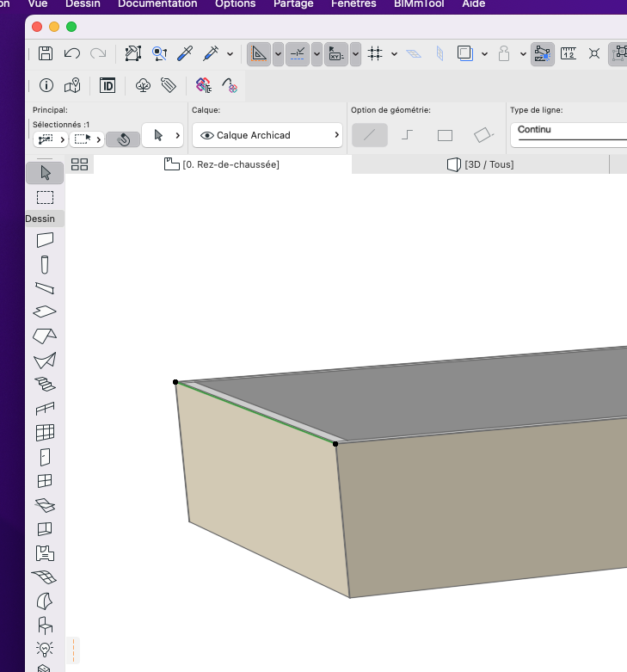Click the black node at the slab corner

[175, 382]
